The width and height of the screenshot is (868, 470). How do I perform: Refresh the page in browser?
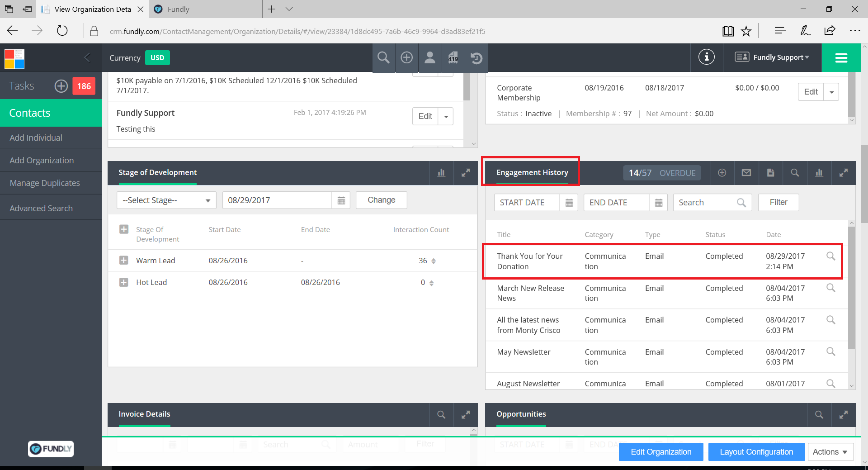click(62, 31)
